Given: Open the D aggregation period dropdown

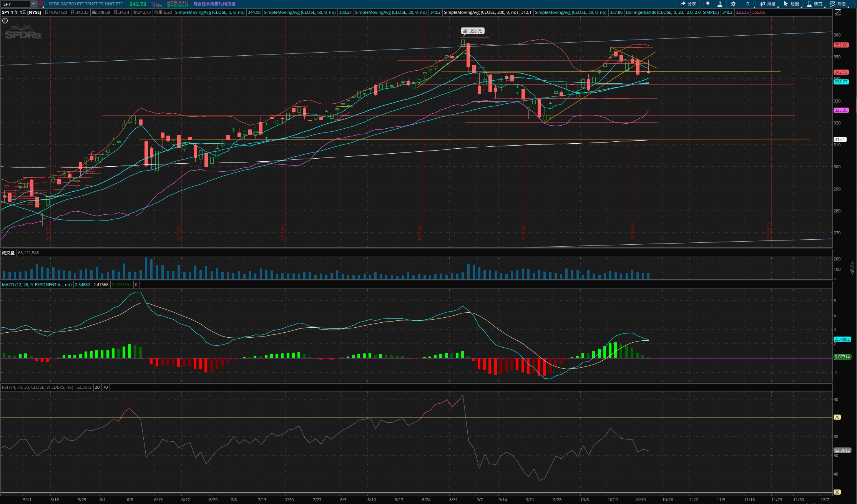Looking at the screenshot, I should coord(749,4).
